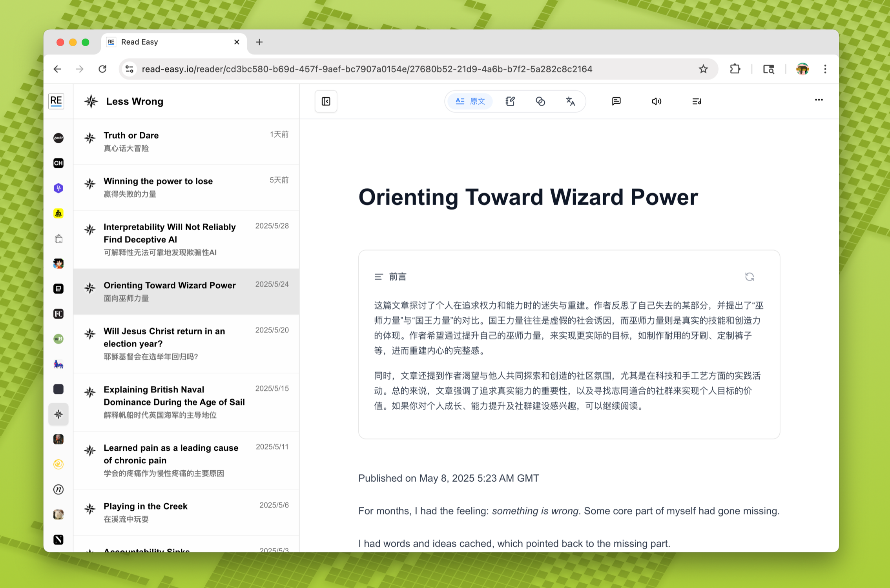This screenshot has width=890, height=588.
Task: Click the 2025/5/24 date in the article list
Action: (272, 284)
